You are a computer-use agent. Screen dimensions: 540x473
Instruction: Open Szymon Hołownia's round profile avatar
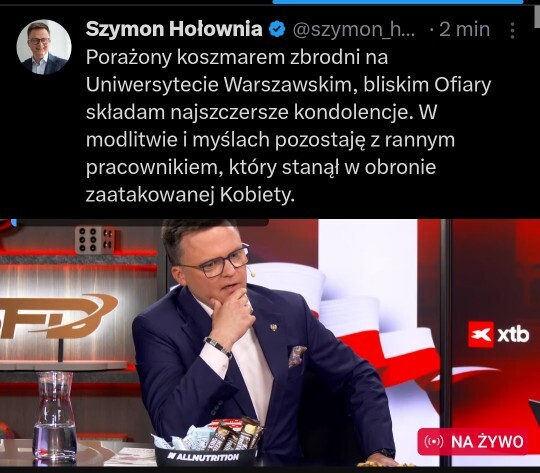(44, 47)
